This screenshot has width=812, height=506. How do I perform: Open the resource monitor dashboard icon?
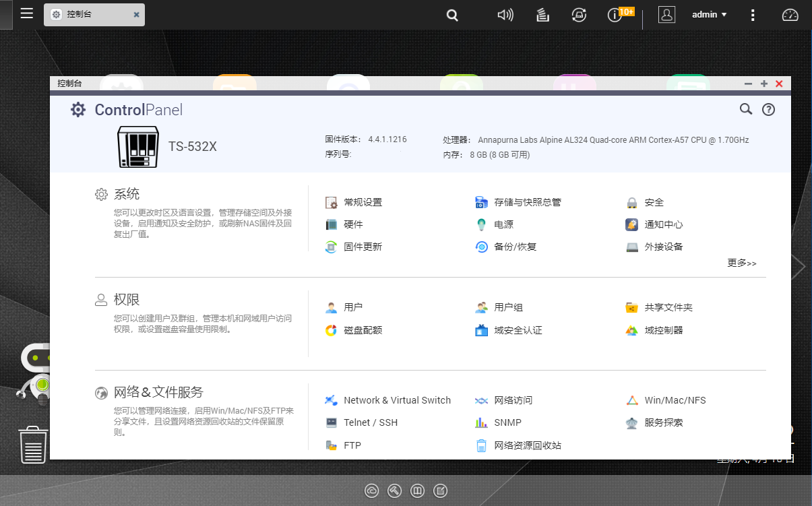click(x=790, y=15)
